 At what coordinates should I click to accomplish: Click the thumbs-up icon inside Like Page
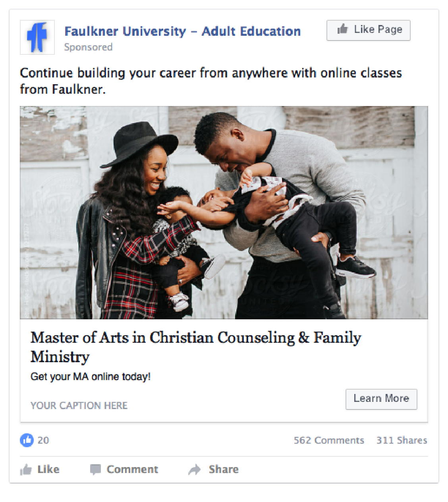click(x=342, y=29)
